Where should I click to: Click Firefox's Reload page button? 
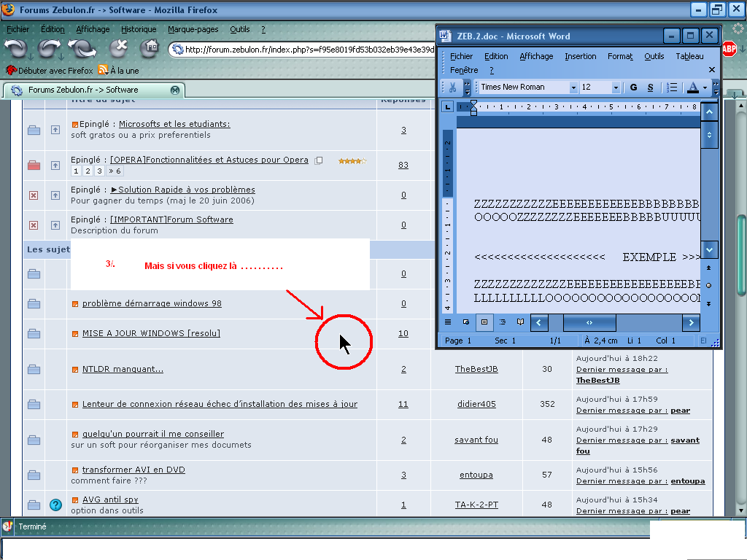pos(82,49)
